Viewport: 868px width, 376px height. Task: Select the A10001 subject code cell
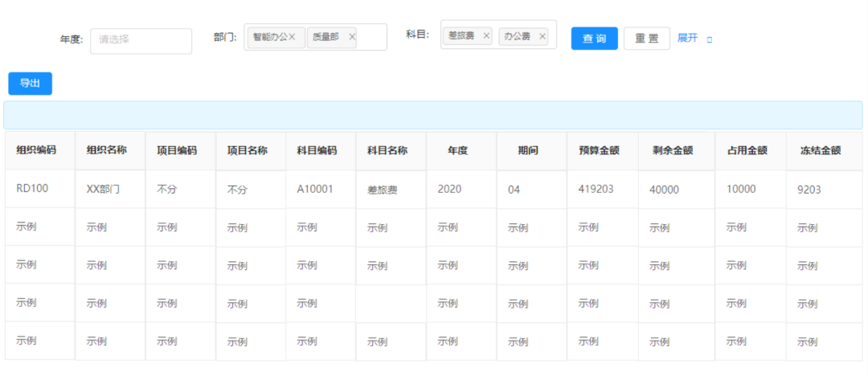point(313,189)
